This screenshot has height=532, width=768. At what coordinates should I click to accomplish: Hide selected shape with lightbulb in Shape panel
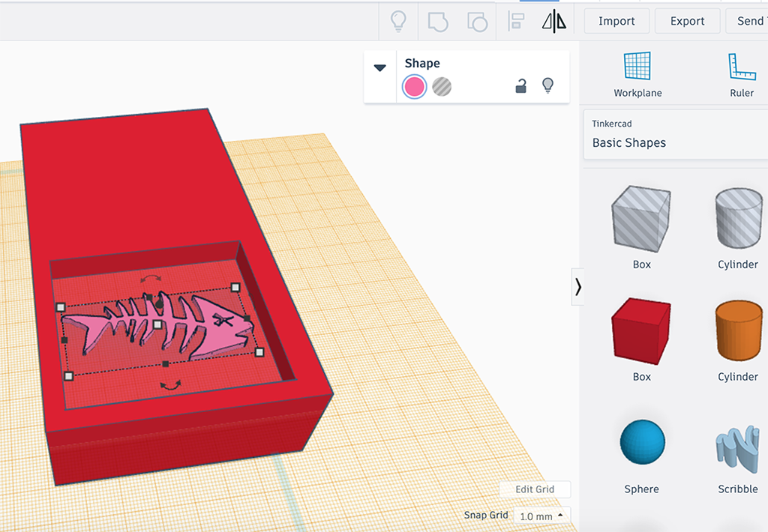[547, 85]
